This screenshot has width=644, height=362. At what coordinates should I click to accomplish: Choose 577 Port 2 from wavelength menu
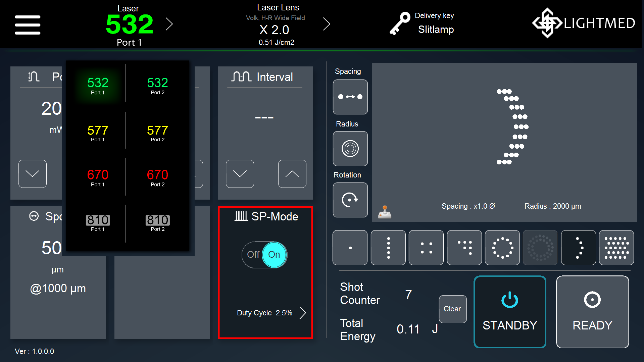pyautogui.click(x=157, y=134)
